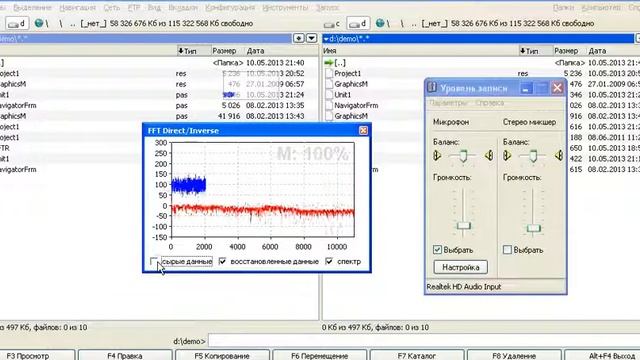Image resolution: width=640 pixels, height=360 pixels.
Task: Click Project1 file icon in right panel
Action: pyautogui.click(x=329, y=73)
